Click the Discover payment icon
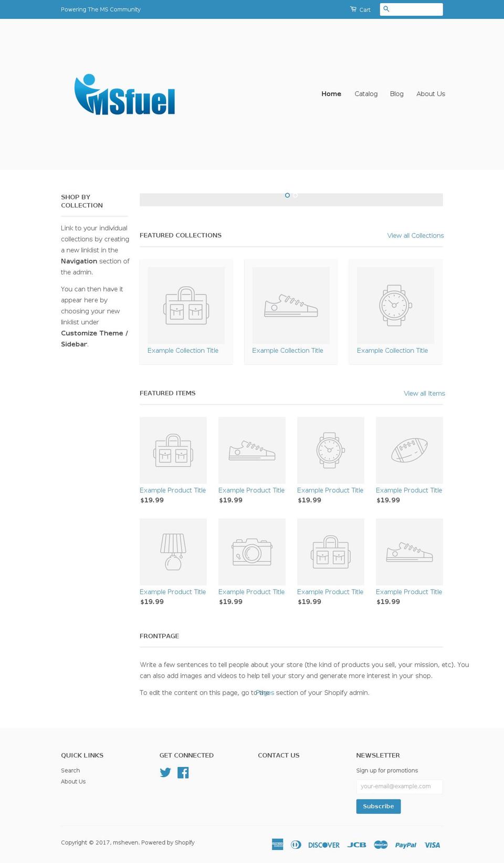Screen dimensions: 504x863 tap(324, 845)
